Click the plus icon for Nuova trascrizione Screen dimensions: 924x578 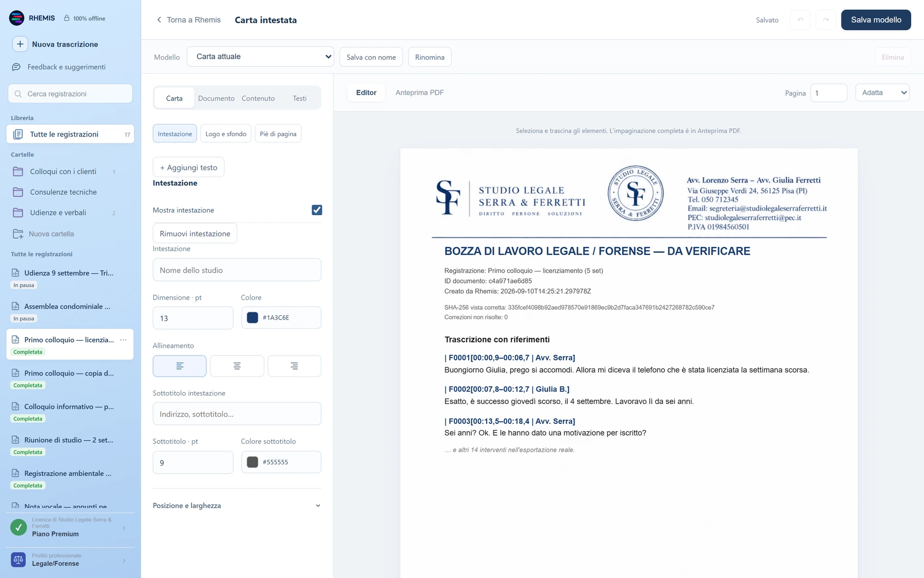click(x=20, y=44)
